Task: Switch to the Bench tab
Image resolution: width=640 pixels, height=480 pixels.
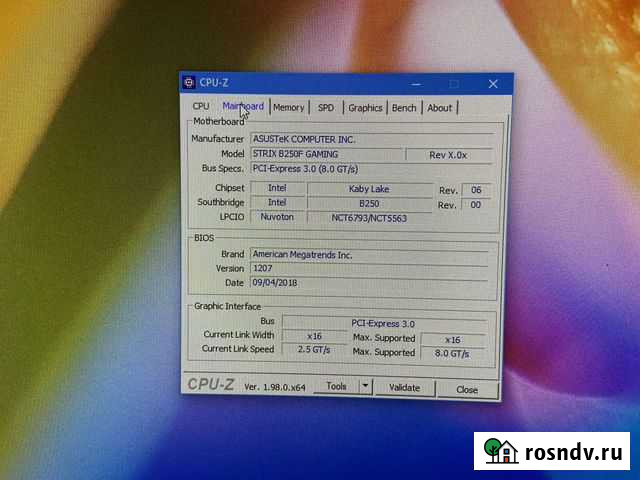Action: coord(404,108)
